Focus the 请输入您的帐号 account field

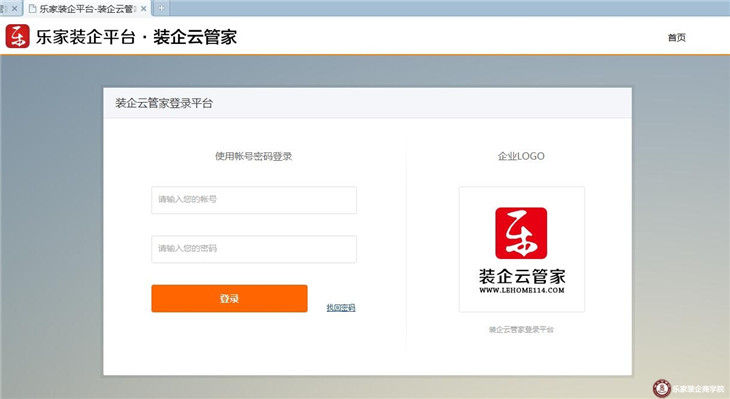254,200
